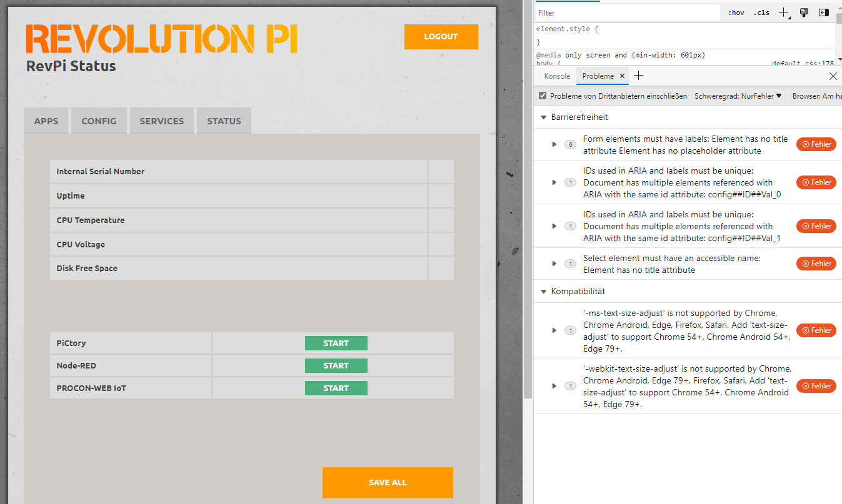This screenshot has height=504, width=842.
Task: Toggle 'Probleme von Drittanbietern einschließen' checkbox
Action: [543, 96]
